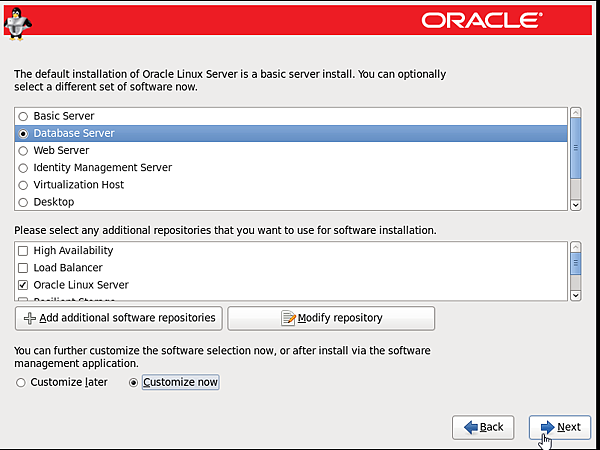The height and width of the screenshot is (450, 600).
Task: Click the pencil icon on Modify repository
Action: click(289, 318)
